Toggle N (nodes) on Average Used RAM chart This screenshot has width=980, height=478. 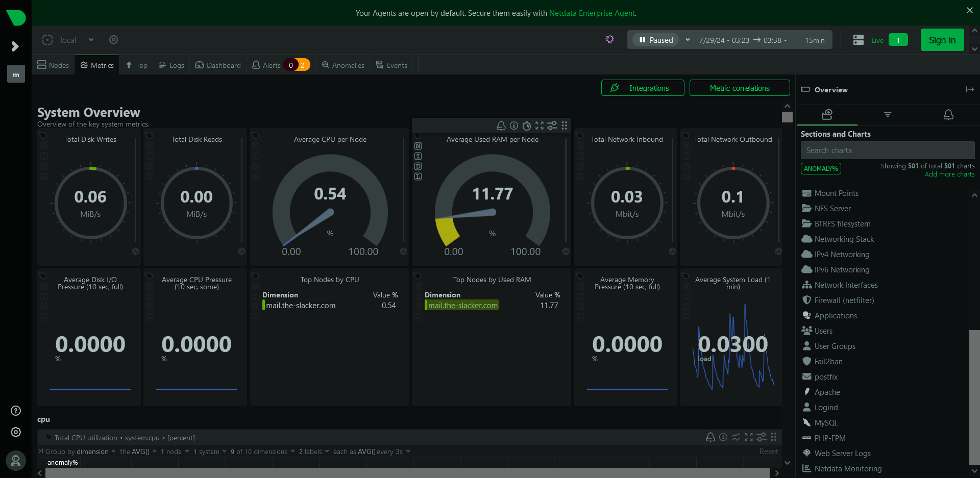[418, 146]
